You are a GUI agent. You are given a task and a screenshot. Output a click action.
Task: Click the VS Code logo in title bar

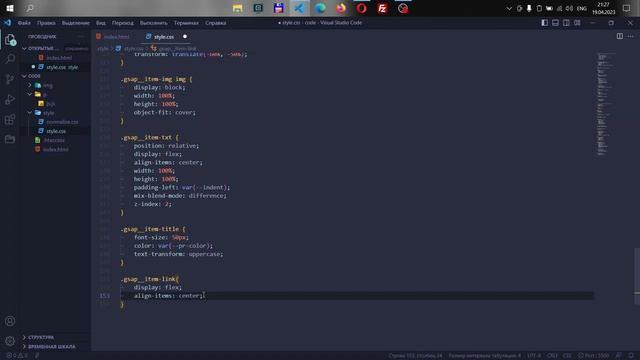pos(7,23)
